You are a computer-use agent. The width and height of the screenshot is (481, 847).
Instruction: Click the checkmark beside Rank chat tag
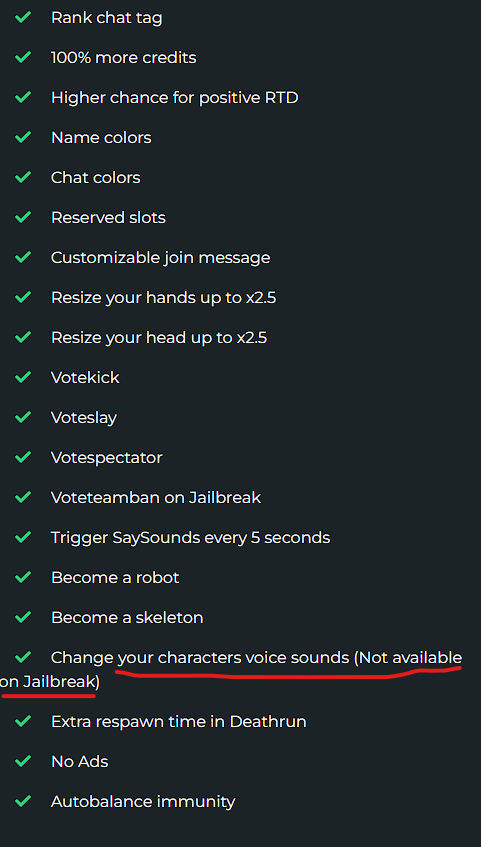23,18
